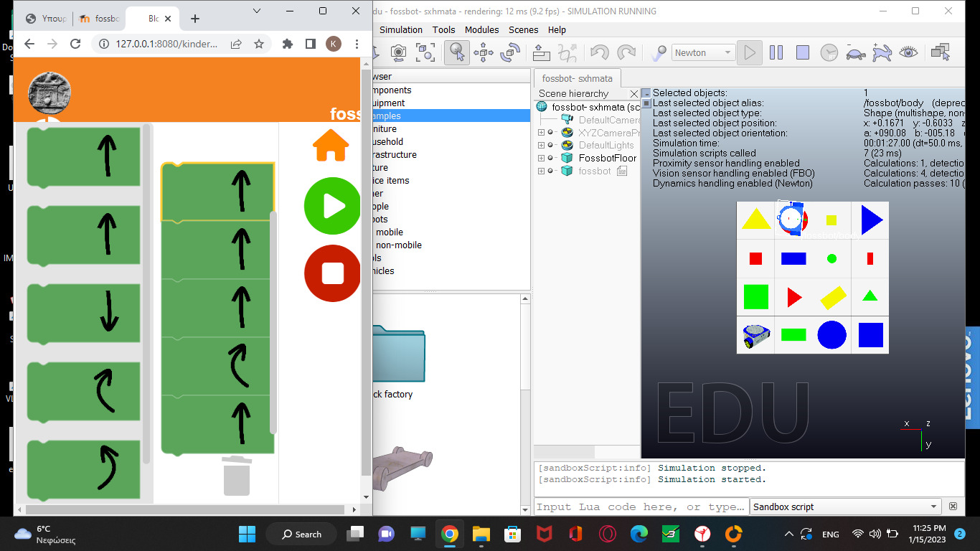Open the Tools menu
980x551 pixels.
(x=443, y=30)
